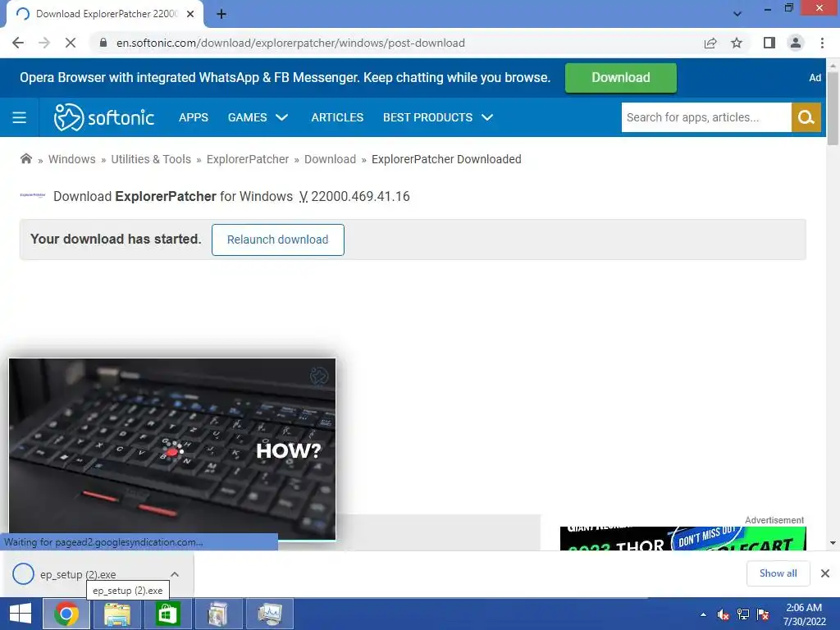
Task: Click the THOR golf cart advertisement
Action: point(683,538)
